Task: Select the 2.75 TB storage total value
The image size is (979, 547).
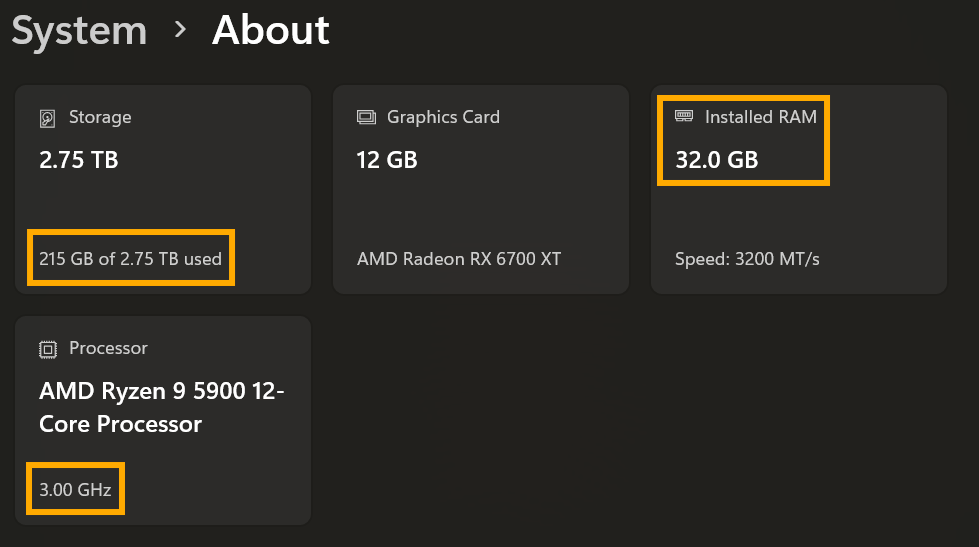Action: coord(78,159)
